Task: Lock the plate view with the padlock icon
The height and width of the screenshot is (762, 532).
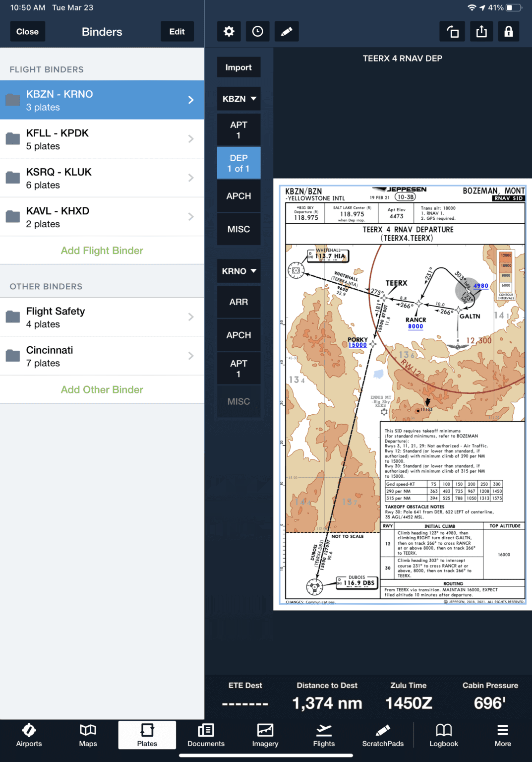Action: (509, 31)
